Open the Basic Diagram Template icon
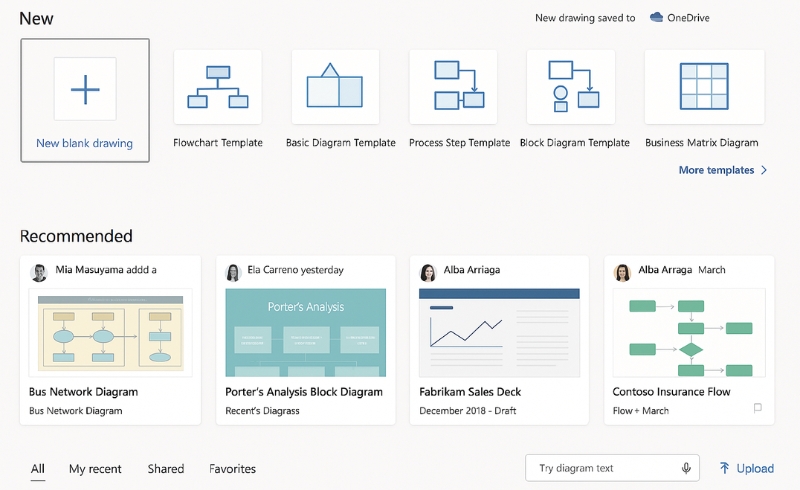800x490 pixels. (x=335, y=87)
